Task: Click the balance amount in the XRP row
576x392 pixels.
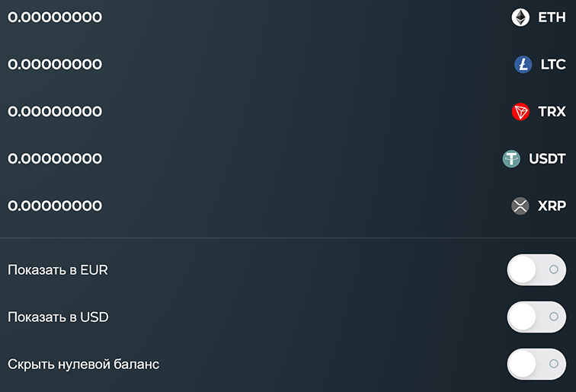Action: (55, 206)
